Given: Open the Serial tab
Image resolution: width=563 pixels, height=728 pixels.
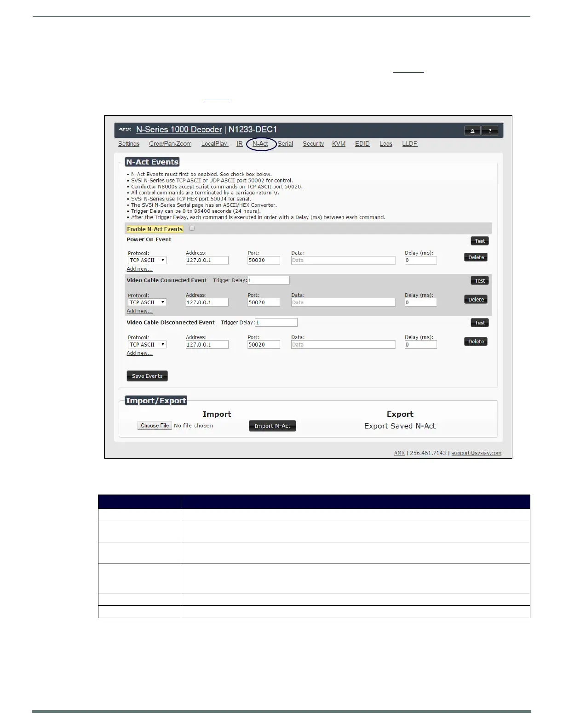Looking at the screenshot, I should (285, 144).
